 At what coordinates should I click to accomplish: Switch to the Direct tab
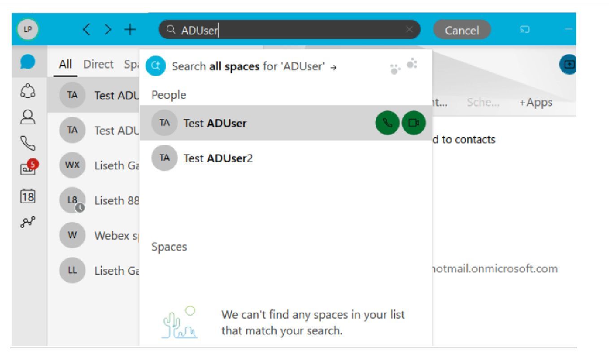coord(98,65)
